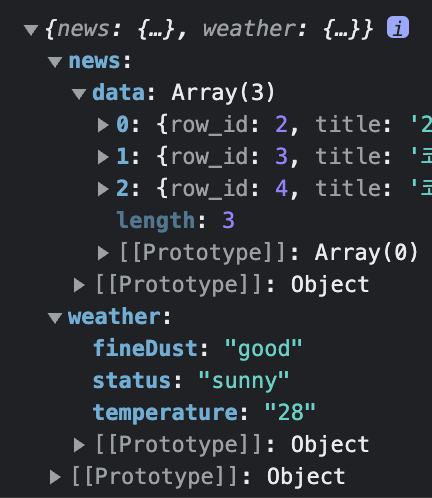Expand news object's Prototype arrow

79,285
